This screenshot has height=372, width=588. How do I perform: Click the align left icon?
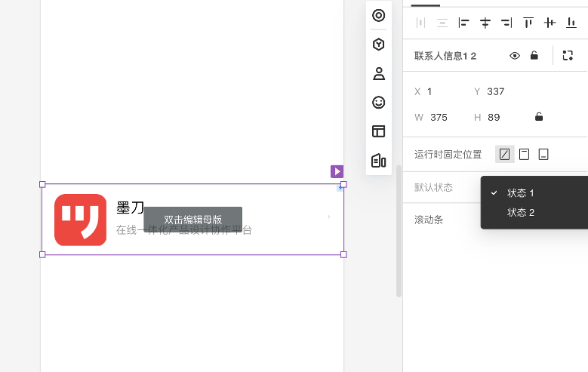464,23
